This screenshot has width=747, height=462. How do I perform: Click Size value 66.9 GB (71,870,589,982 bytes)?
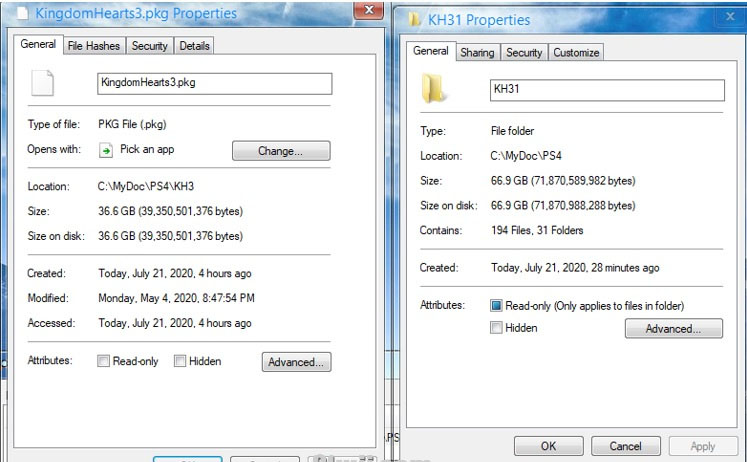(x=563, y=181)
